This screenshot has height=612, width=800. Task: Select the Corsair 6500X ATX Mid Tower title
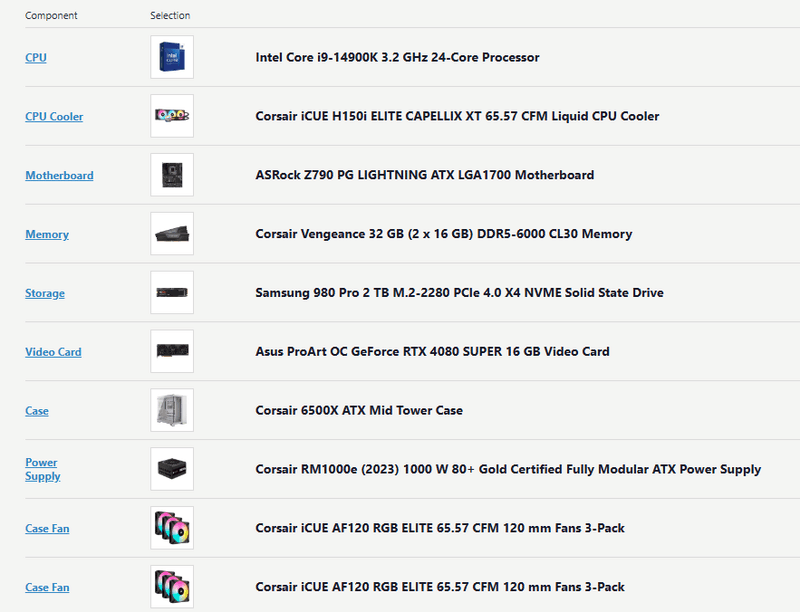pos(359,410)
